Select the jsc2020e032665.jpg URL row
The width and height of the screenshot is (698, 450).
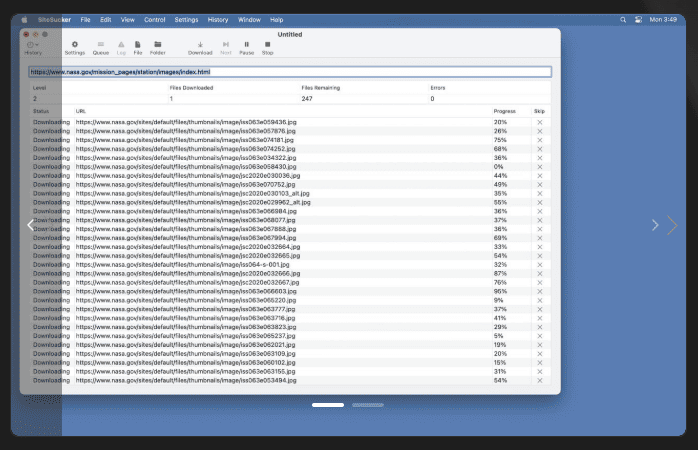coord(290,256)
